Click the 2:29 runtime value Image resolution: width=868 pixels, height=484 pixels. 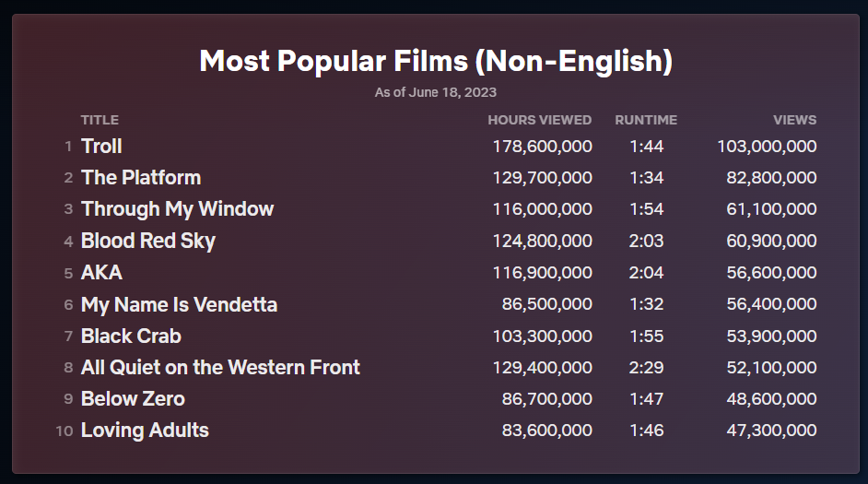click(x=646, y=367)
